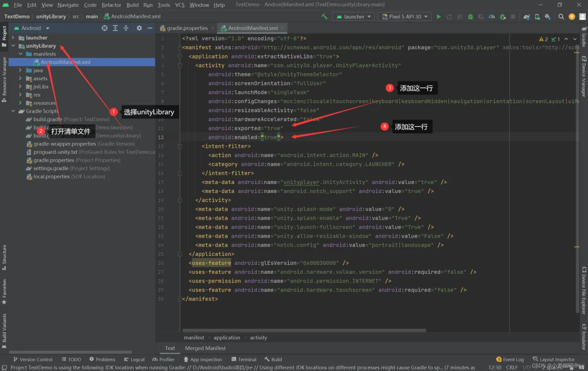
Task: Go to next highlighted error arrow
Action: [x=575, y=39]
